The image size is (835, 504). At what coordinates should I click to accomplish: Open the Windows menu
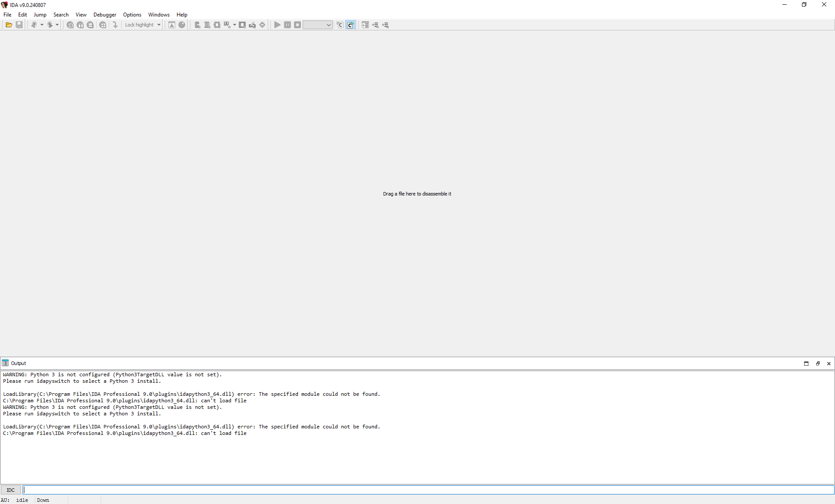159,14
